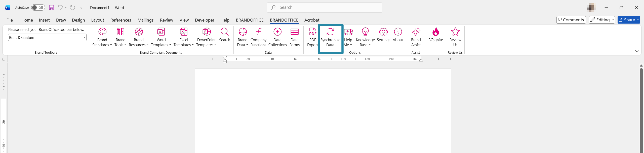
Task: Collapse the ribbon with the chevron
Action: coord(637,51)
